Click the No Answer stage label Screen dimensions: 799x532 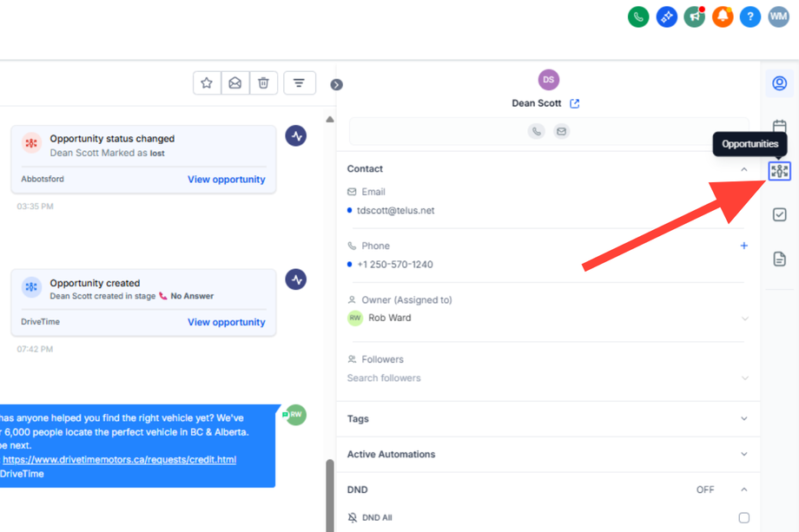(x=192, y=296)
